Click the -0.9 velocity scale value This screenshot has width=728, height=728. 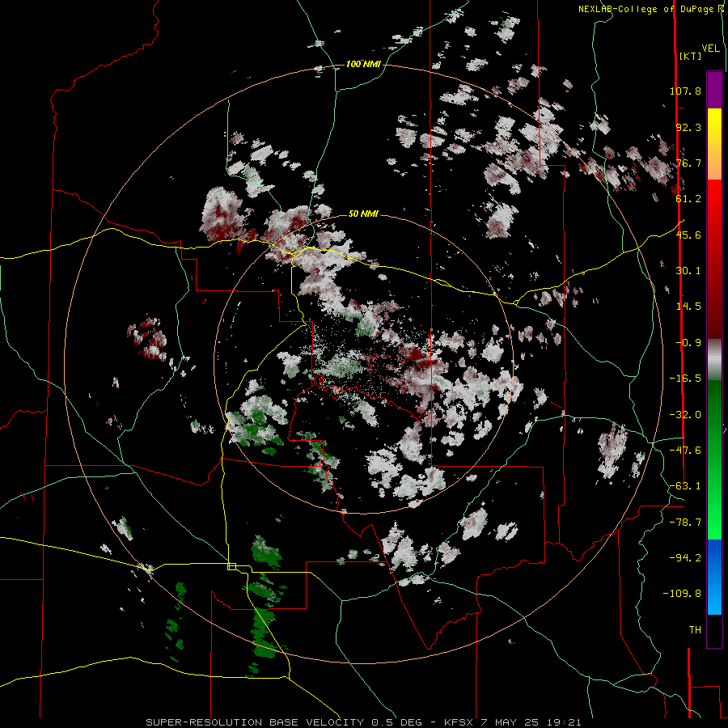tap(688, 343)
